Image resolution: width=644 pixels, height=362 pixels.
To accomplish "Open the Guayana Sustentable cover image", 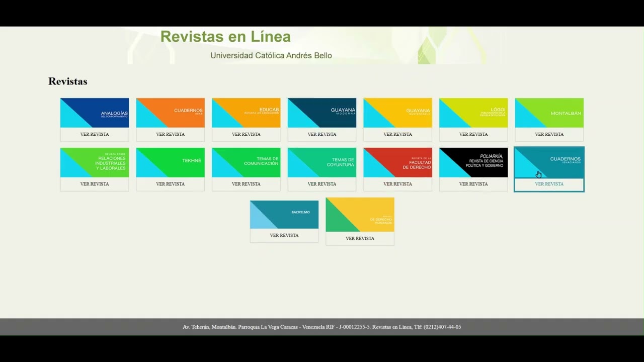I will [x=398, y=113].
